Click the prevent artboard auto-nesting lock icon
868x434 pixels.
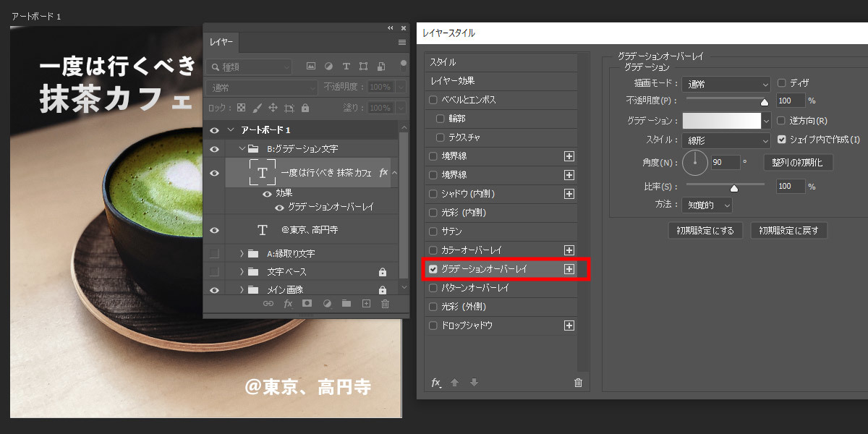click(289, 108)
